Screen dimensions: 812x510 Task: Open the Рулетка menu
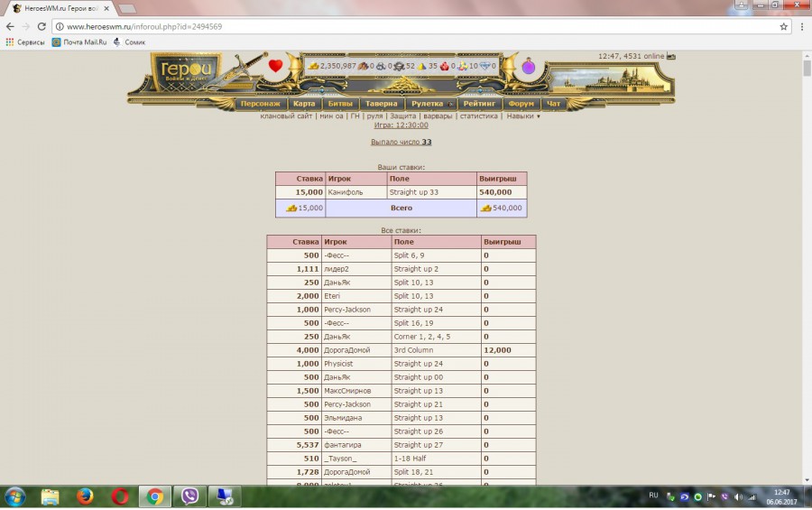(x=429, y=104)
